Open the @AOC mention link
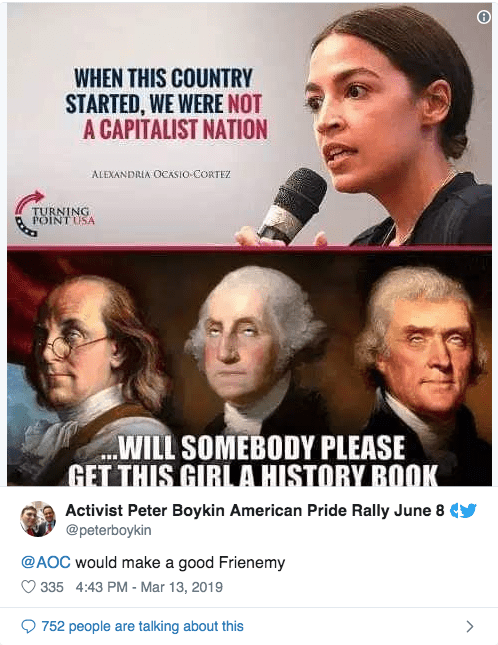The width and height of the screenshot is (498, 645). [x=46, y=562]
